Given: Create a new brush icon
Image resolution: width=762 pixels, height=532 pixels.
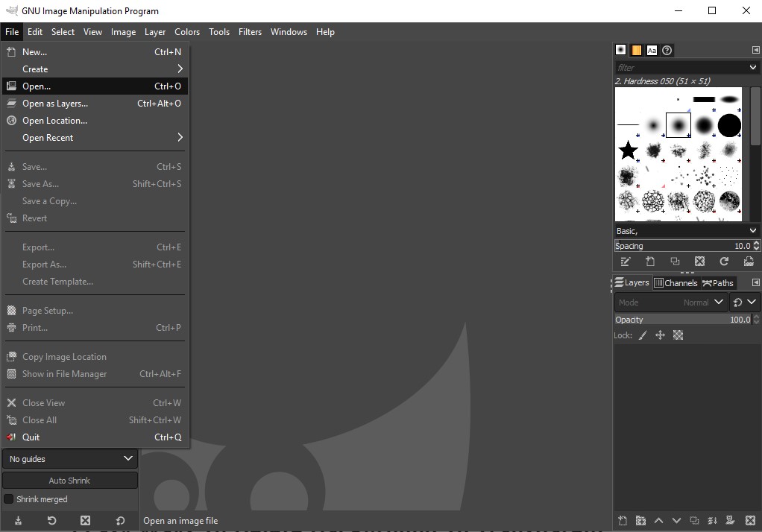Looking at the screenshot, I should (x=649, y=262).
